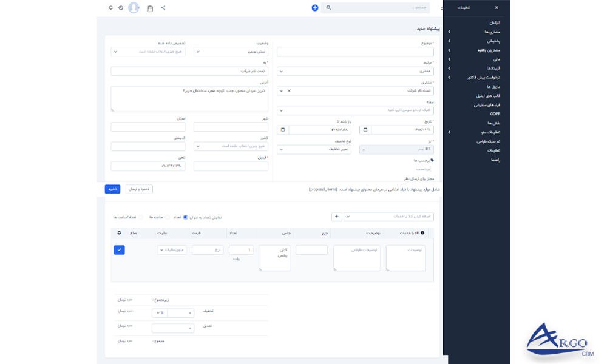The image size is (607, 364).
Task: Open the وضعیت status dropdown showing پیش نویس
Action: click(231, 52)
